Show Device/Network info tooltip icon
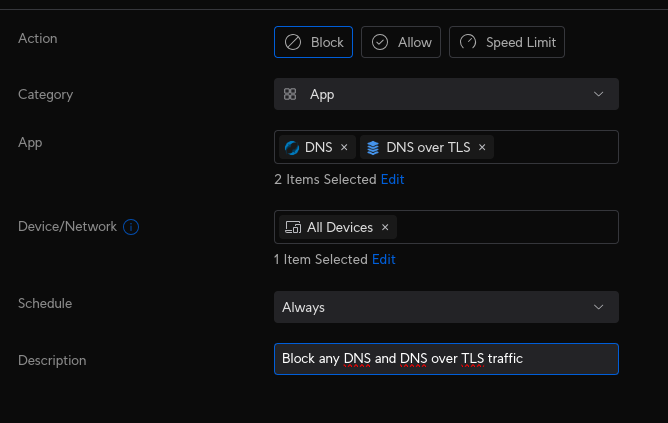Viewport: 668px width, 423px height. pyautogui.click(x=131, y=227)
